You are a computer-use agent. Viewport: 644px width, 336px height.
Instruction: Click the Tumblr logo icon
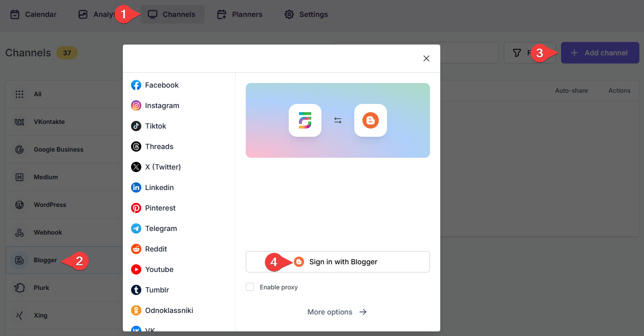pyautogui.click(x=136, y=290)
